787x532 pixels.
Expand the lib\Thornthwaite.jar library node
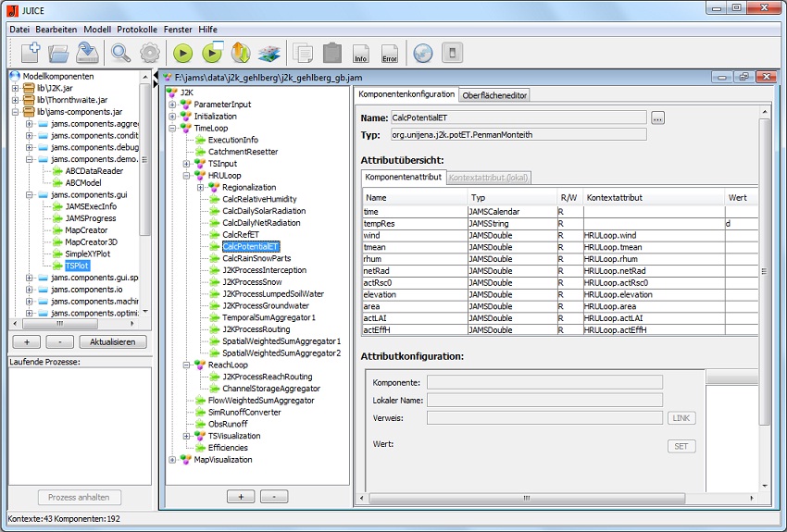click(x=16, y=100)
